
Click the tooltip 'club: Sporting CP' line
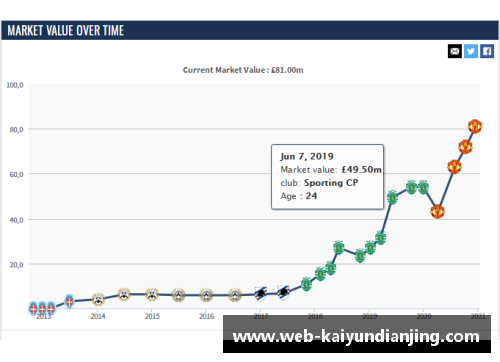coord(319,183)
